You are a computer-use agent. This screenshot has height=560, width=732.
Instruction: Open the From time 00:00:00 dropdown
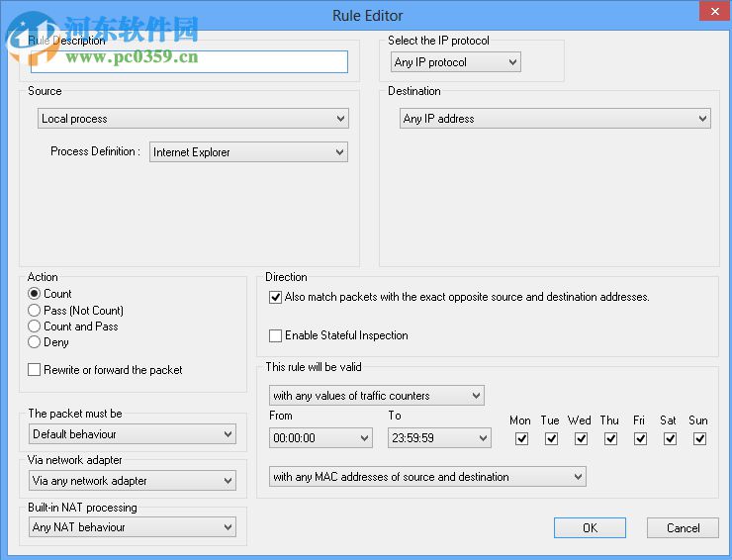point(320,438)
